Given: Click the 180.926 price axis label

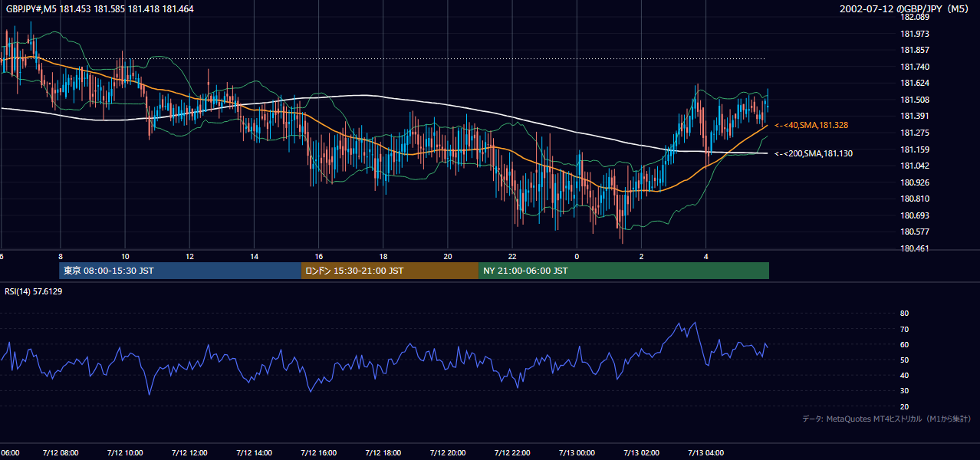Looking at the screenshot, I should [915, 182].
